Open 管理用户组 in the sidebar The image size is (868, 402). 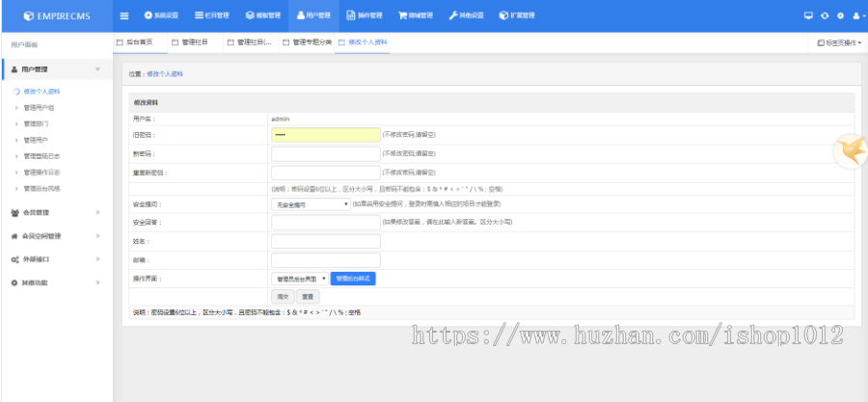tap(39, 108)
